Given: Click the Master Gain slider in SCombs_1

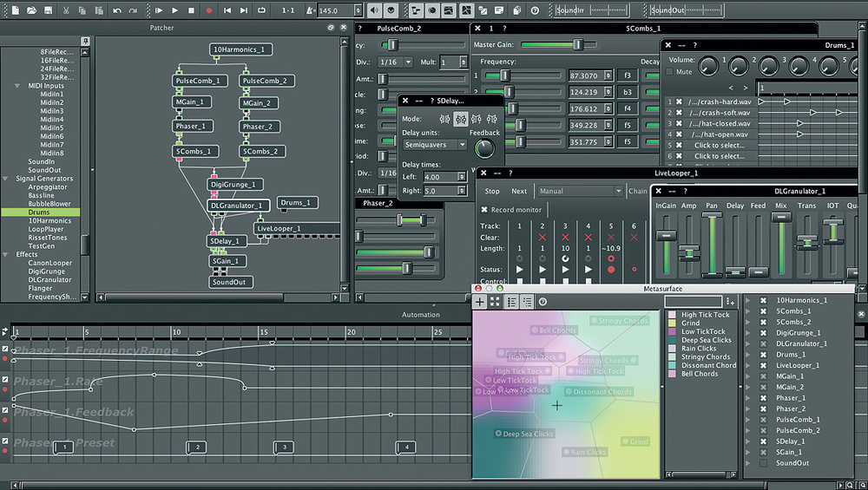Looking at the screenshot, I should click(558, 44).
